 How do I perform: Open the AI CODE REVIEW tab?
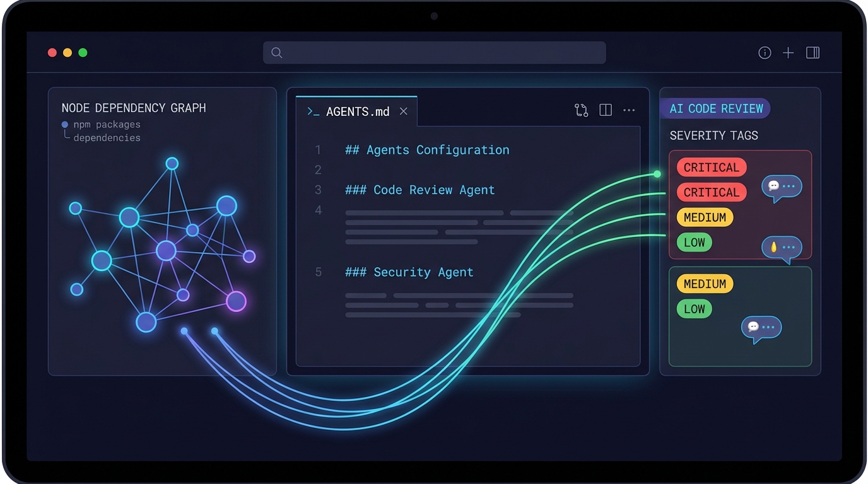[x=715, y=108]
